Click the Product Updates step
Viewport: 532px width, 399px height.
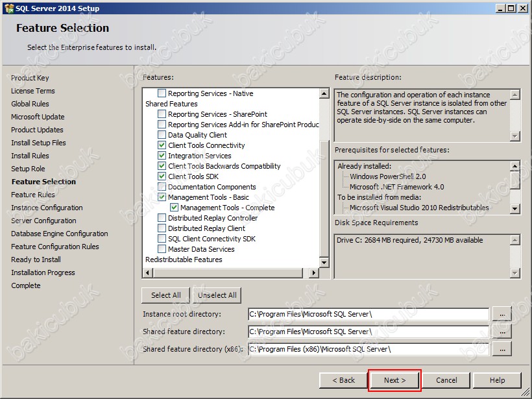pos(37,130)
